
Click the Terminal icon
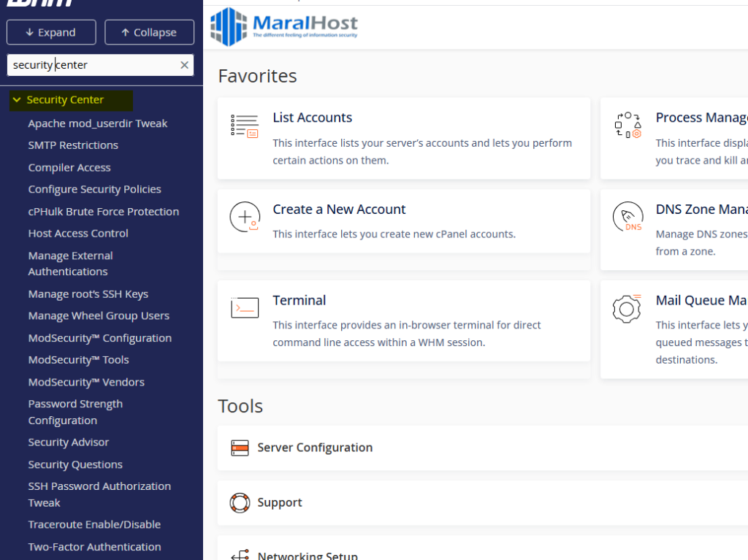coord(244,308)
